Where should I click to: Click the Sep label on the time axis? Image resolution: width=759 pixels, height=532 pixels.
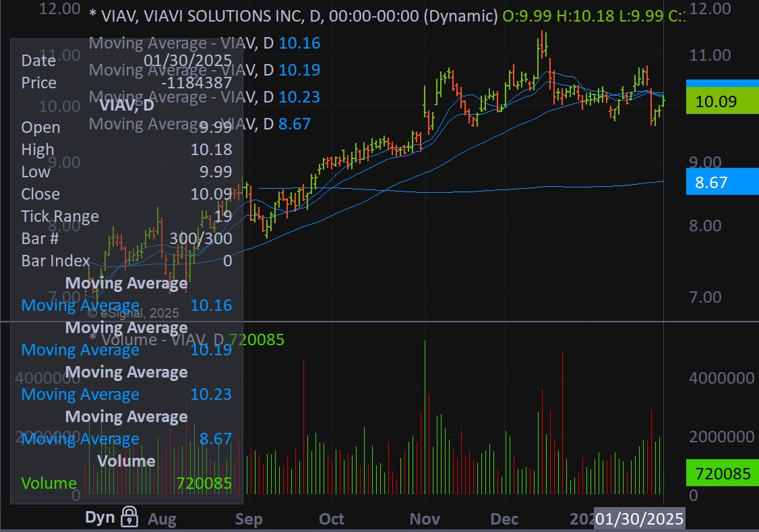249,519
